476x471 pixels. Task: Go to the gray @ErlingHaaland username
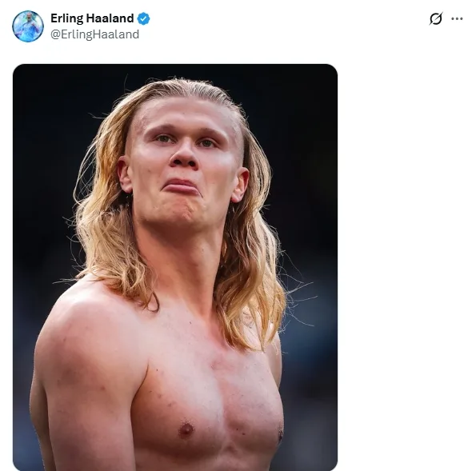coord(94,34)
